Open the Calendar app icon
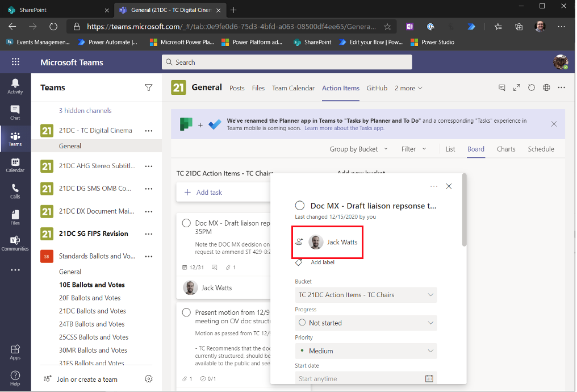Viewport: 577px width, 392px height. 15,165
